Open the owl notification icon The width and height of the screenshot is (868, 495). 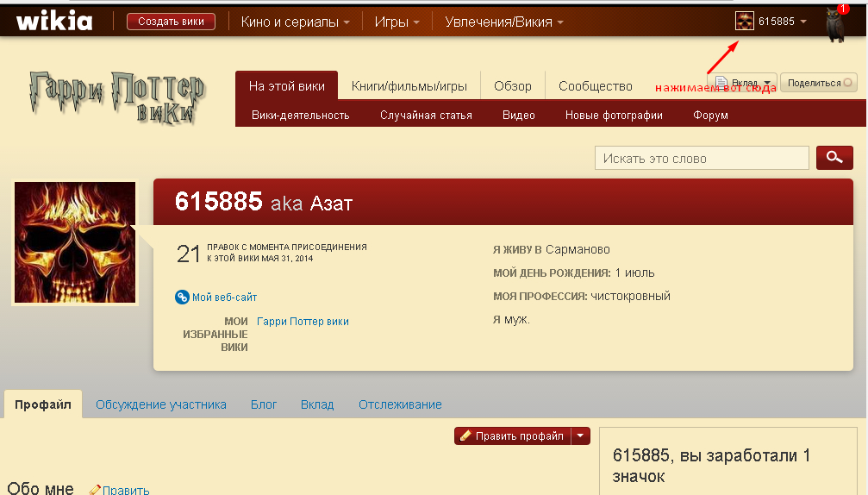pos(836,23)
